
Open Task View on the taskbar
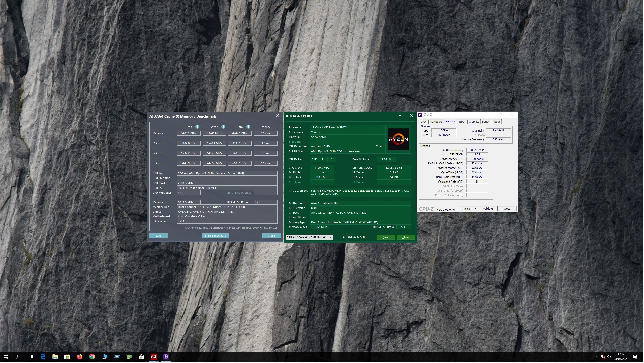30,357
